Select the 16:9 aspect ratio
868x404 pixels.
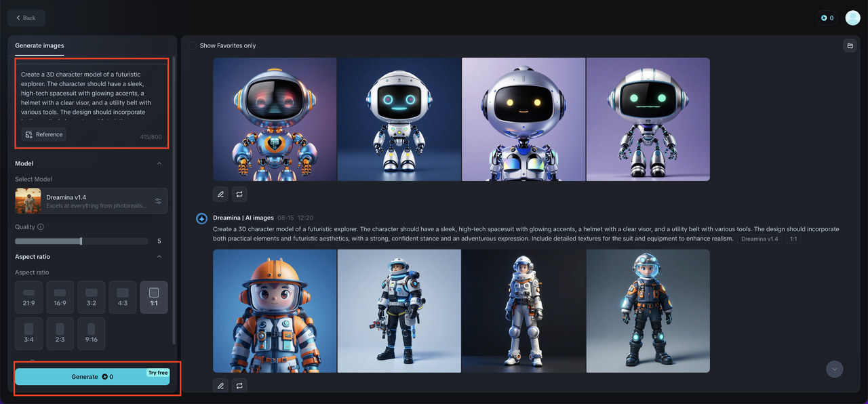tap(60, 298)
